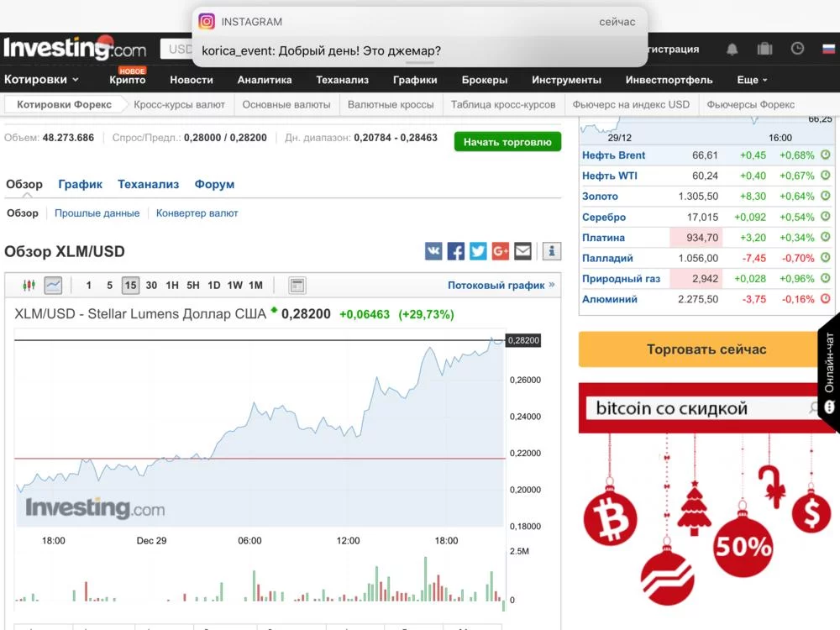Open Фьючерсы Форекс link
Image resolution: width=840 pixels, height=630 pixels.
click(x=750, y=104)
